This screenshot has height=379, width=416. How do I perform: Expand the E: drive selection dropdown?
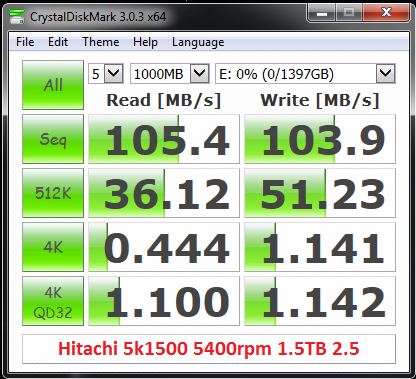point(386,73)
